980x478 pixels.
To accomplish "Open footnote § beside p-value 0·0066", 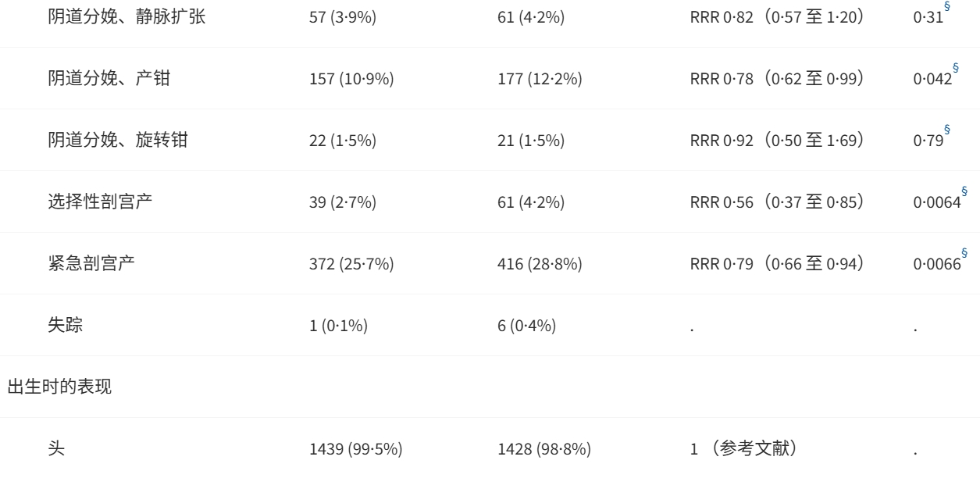I will (x=964, y=253).
